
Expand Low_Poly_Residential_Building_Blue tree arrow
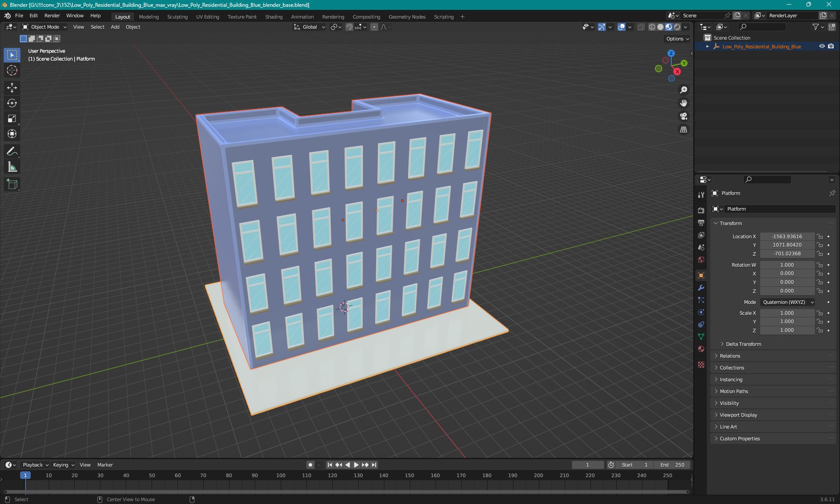point(707,47)
